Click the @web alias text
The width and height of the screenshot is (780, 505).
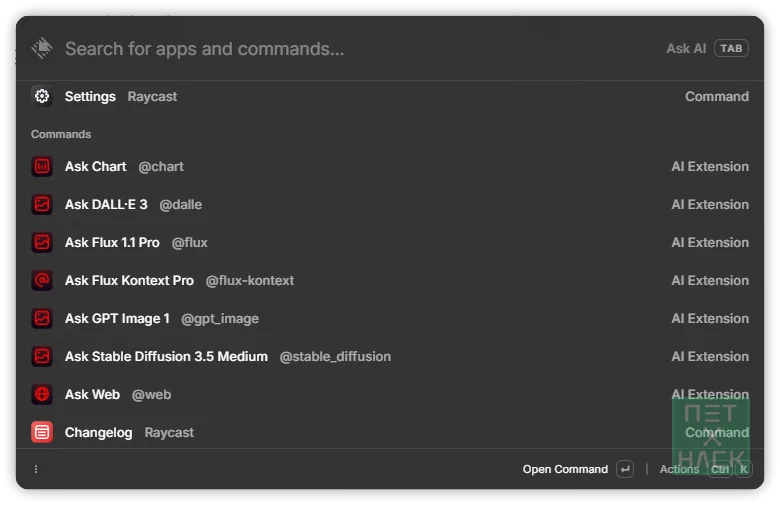point(151,395)
